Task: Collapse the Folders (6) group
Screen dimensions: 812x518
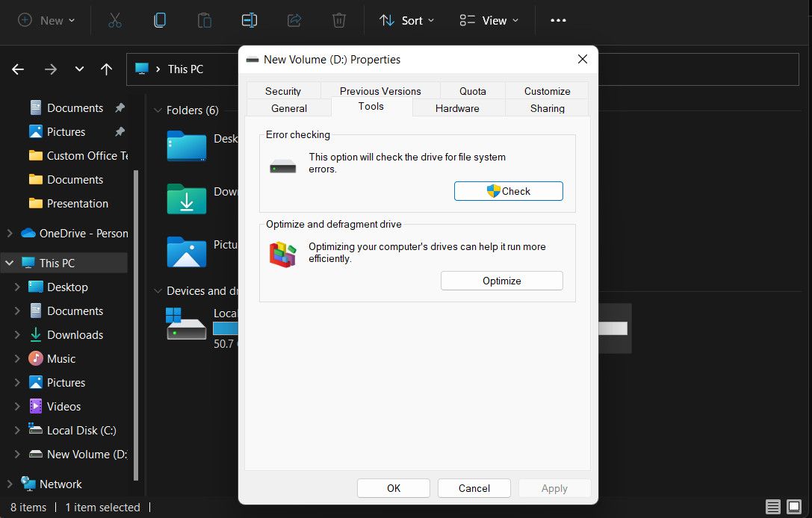Action: pyautogui.click(x=158, y=110)
